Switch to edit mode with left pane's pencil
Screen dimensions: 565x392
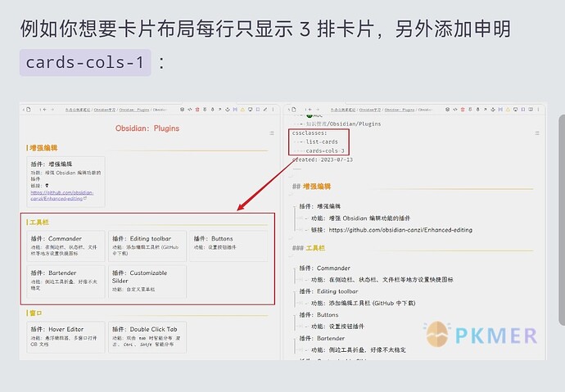pyautogui.click(x=265, y=110)
